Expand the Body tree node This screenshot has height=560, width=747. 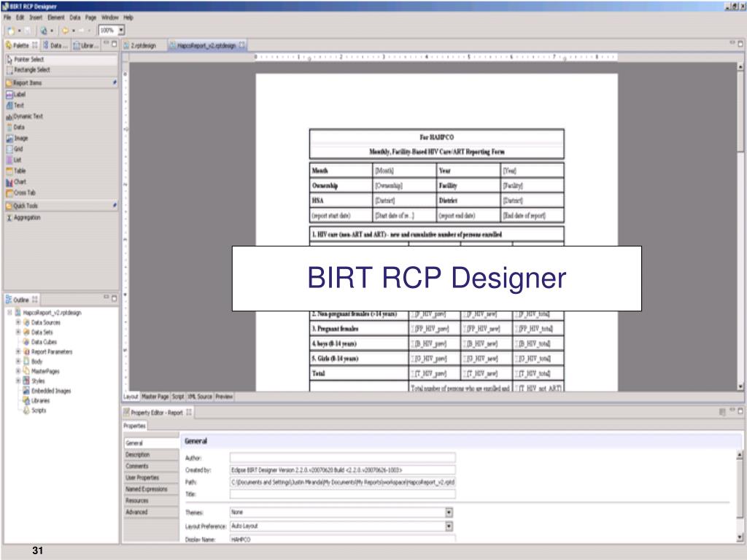pos(18,362)
